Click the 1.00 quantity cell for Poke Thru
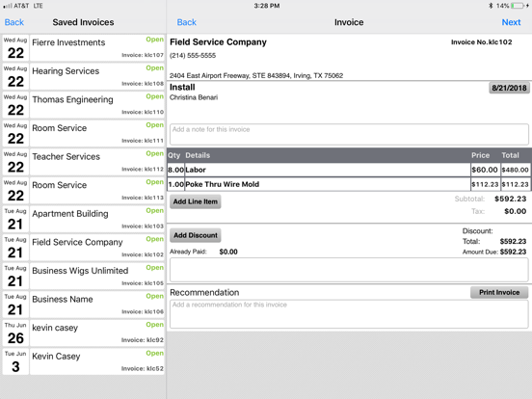This screenshot has width=532, height=399. (175, 184)
